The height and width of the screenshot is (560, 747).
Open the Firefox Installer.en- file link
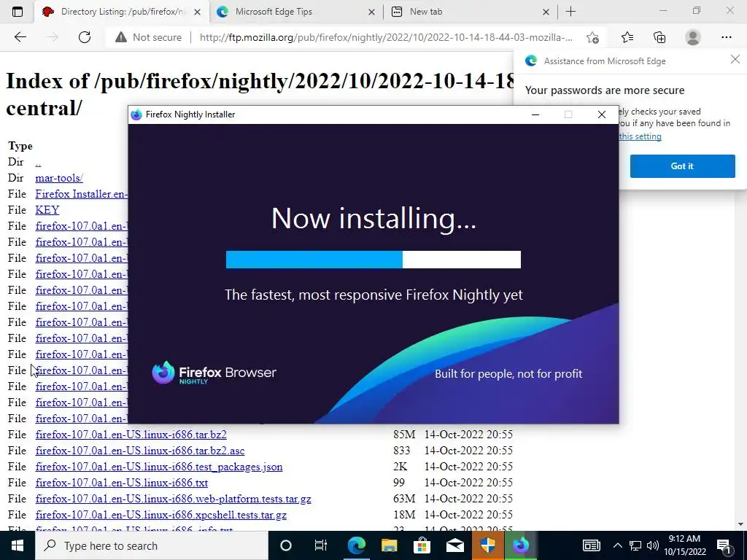click(82, 194)
